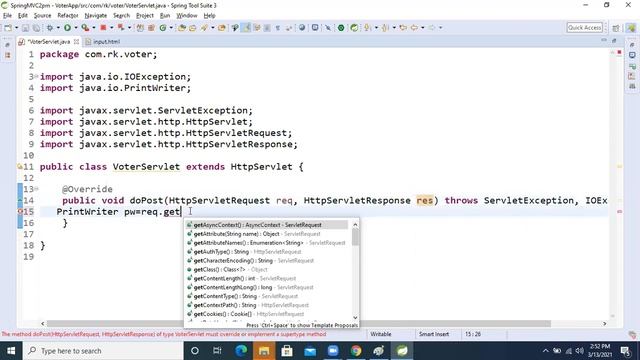640x360 pixels.
Task: Click the Search flashlight toolbar icon
Action: (204, 28)
